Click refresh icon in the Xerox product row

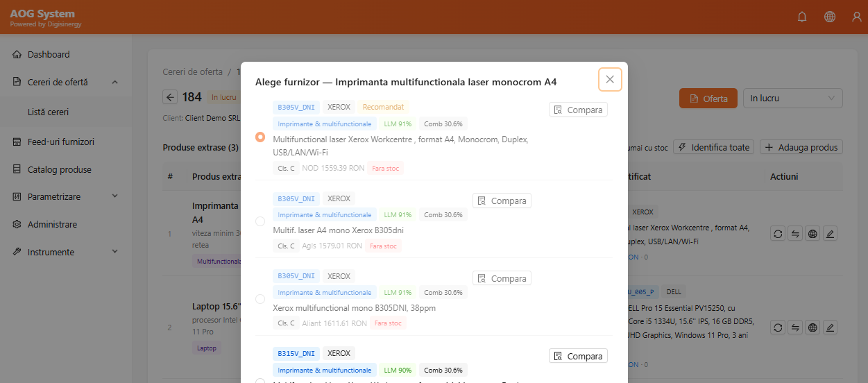[778, 234]
